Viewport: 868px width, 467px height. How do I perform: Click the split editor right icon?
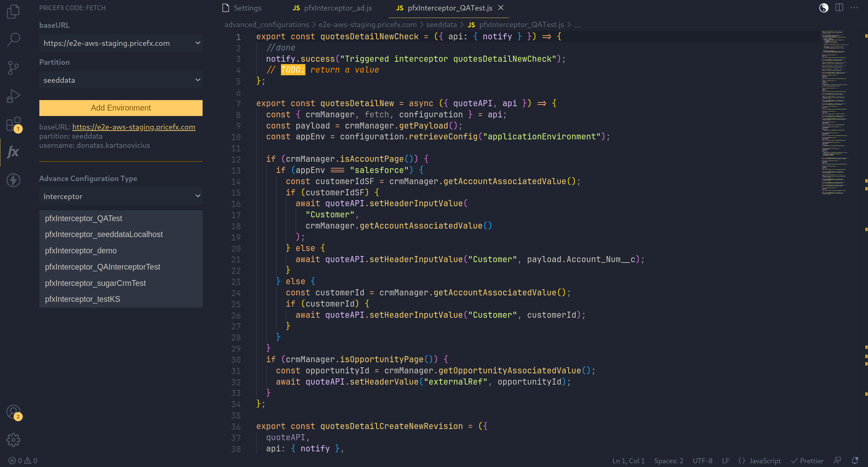click(839, 8)
